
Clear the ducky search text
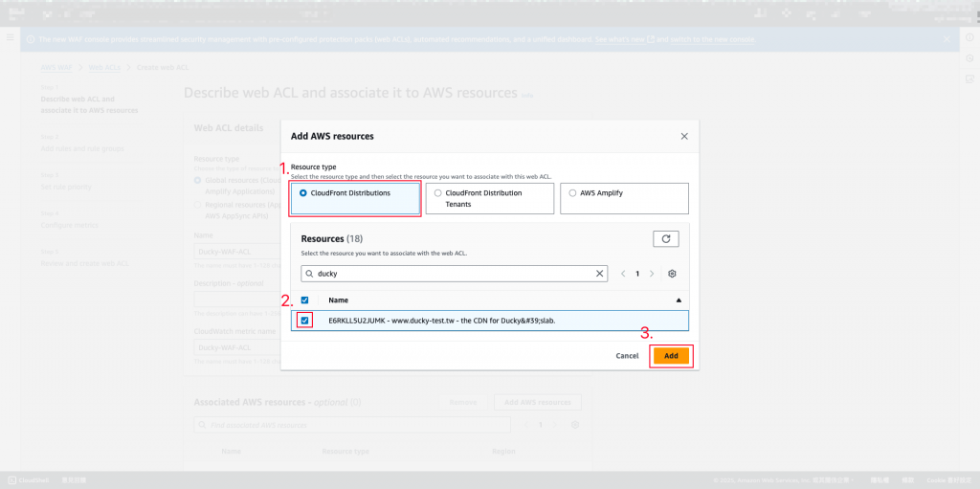[599, 274]
